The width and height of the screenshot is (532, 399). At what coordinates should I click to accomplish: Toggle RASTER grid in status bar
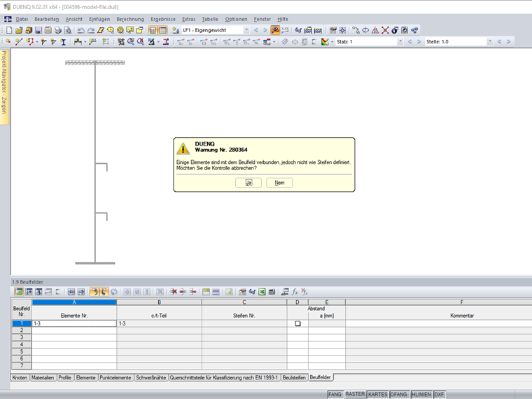click(x=355, y=394)
